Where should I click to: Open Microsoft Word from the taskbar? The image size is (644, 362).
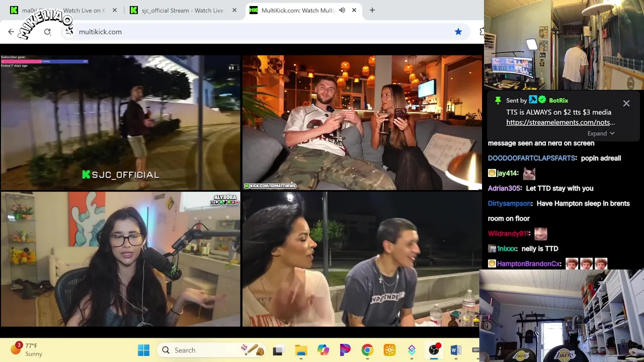click(456, 350)
